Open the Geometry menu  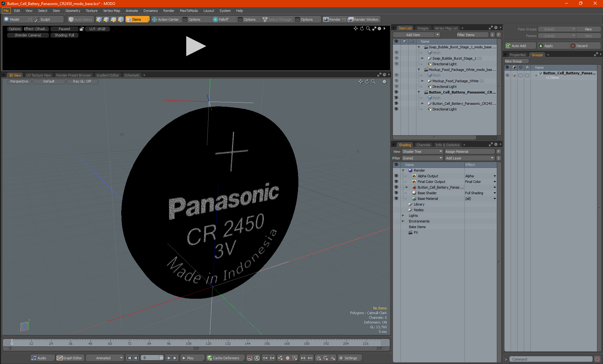tap(73, 11)
